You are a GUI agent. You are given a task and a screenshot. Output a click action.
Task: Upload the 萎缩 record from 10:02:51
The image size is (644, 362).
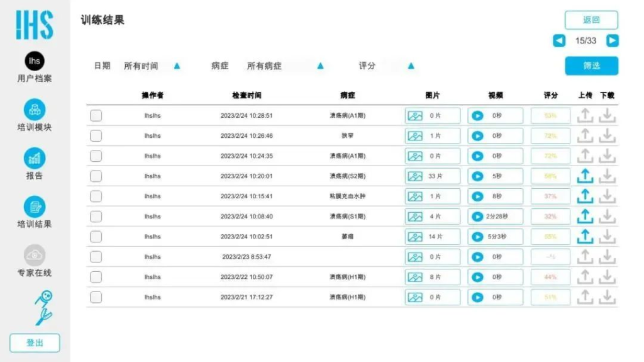pos(585,237)
